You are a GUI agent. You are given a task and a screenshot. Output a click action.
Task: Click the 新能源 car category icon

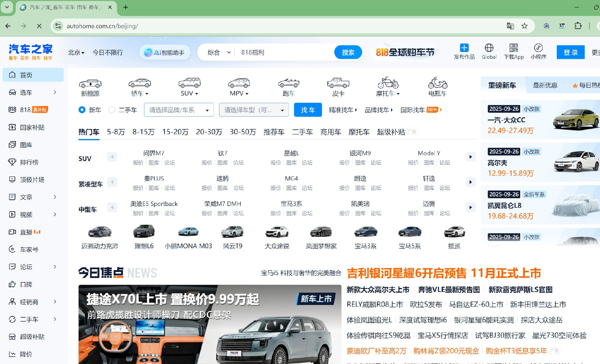tap(90, 83)
